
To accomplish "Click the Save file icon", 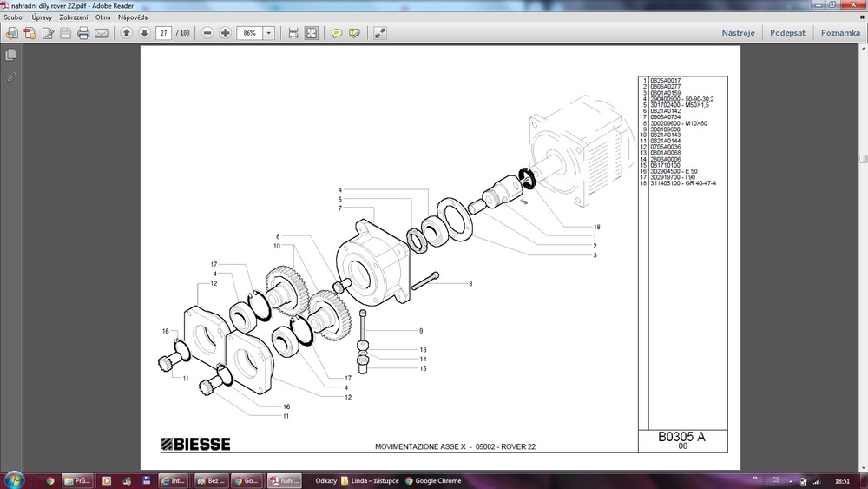I will pos(65,33).
